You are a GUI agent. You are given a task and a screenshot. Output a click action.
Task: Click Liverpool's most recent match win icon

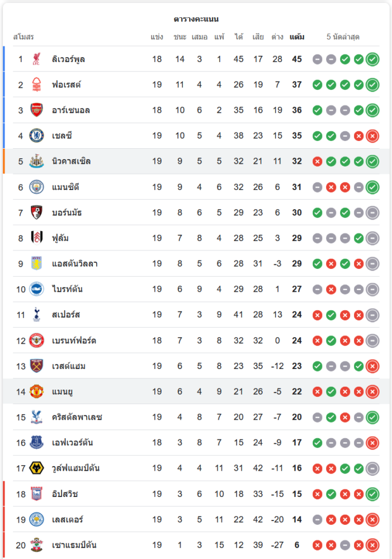(x=372, y=59)
